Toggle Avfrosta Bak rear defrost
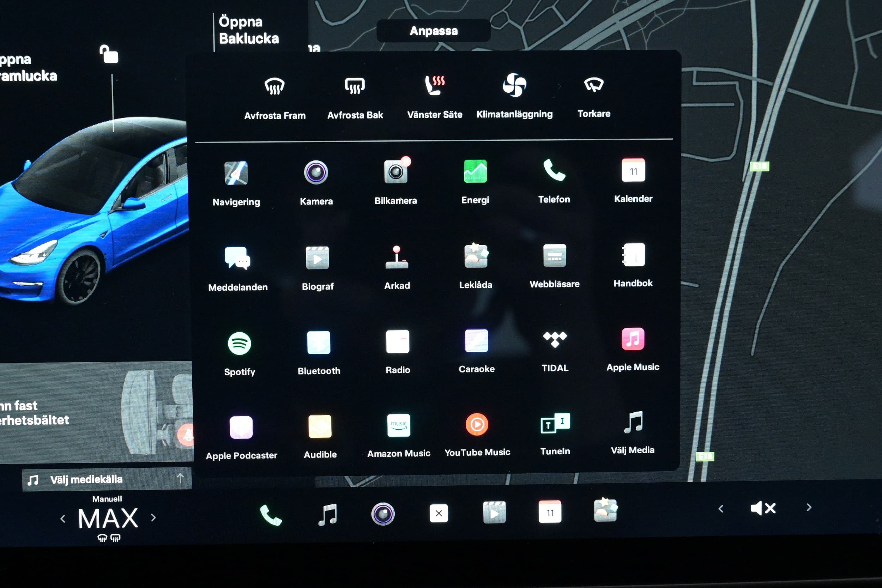 (x=355, y=98)
